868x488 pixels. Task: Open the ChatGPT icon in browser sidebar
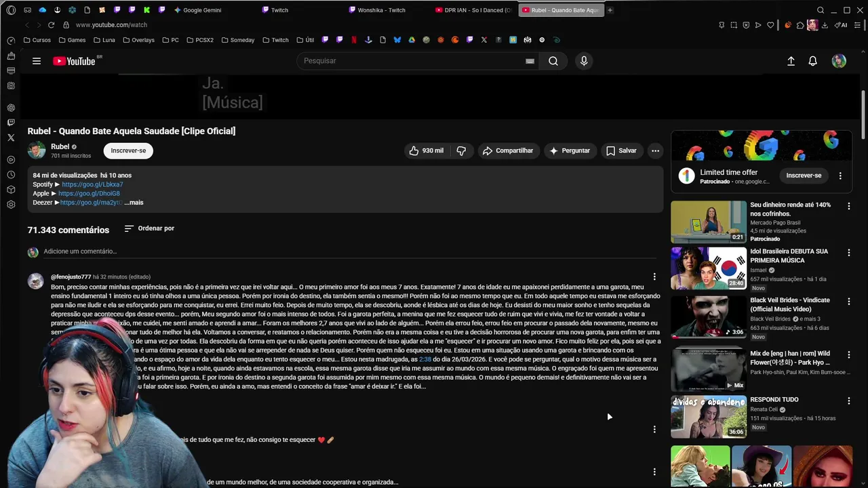[11, 108]
